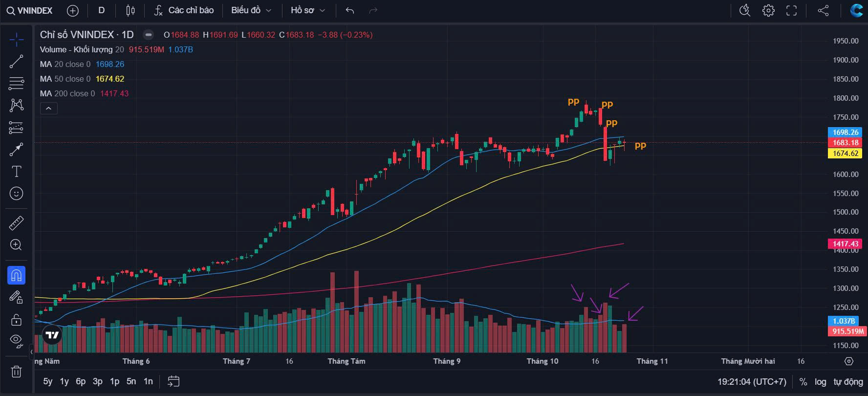Toggle the magnet snap mode
Viewport: 868px width, 396px height.
16,276
